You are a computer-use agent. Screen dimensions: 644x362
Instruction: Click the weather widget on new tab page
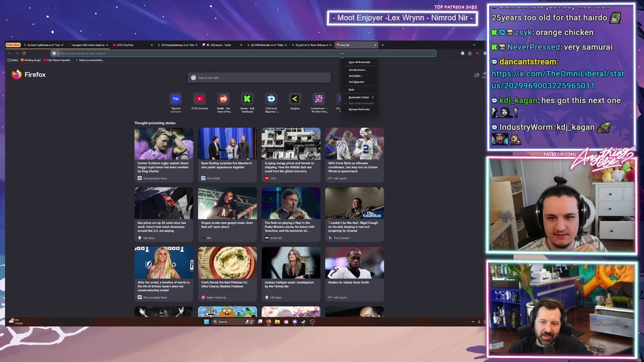[479, 75]
